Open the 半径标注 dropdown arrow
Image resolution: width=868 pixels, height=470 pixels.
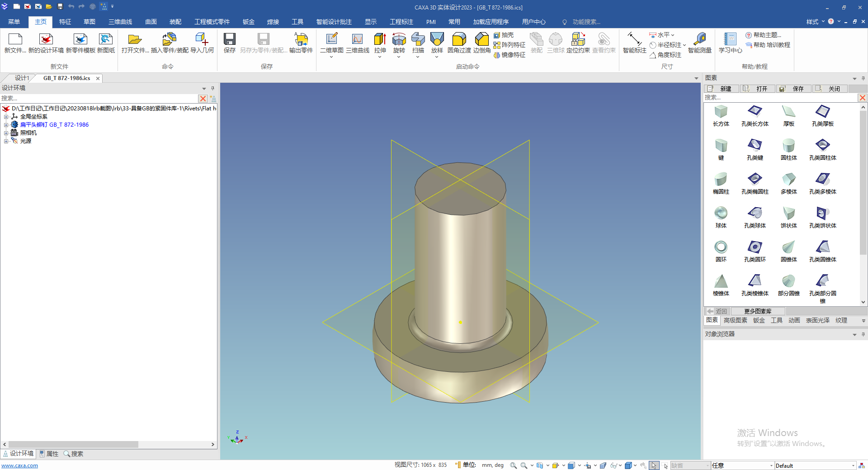coord(684,45)
